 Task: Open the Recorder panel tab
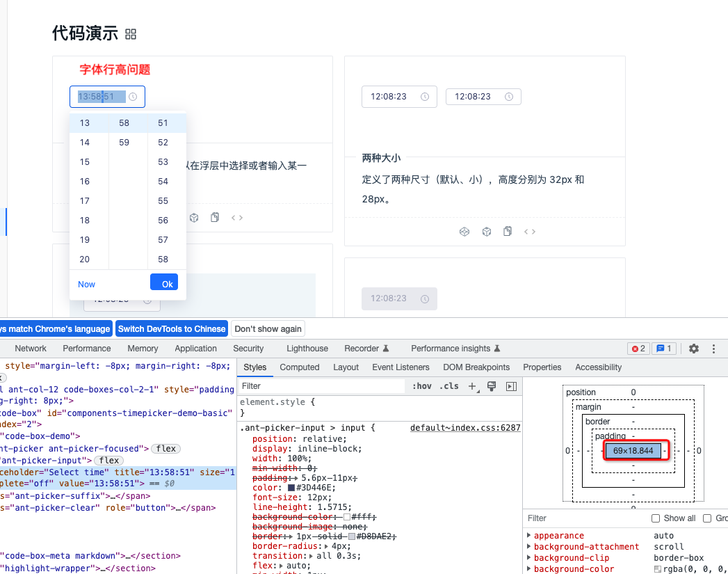[x=366, y=349]
